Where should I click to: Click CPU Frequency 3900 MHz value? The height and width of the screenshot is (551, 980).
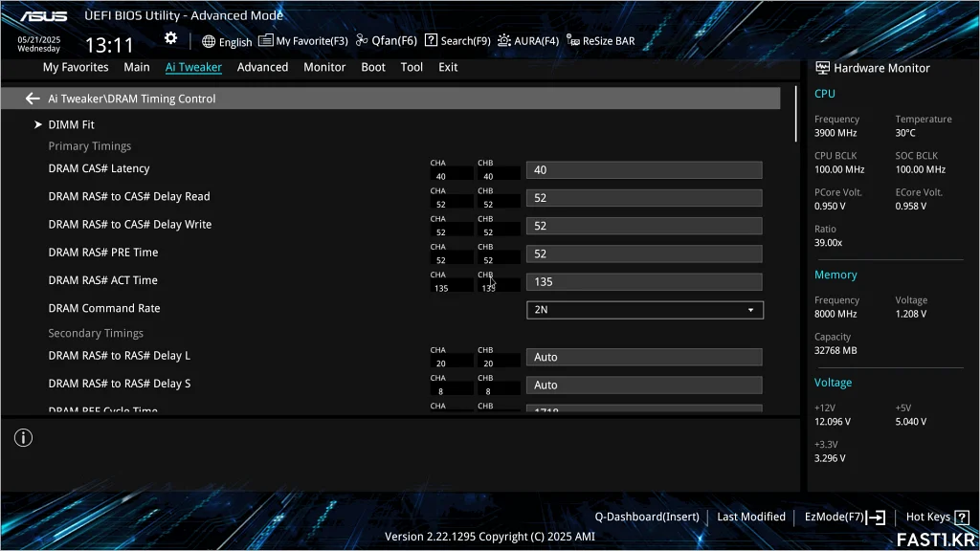point(835,133)
